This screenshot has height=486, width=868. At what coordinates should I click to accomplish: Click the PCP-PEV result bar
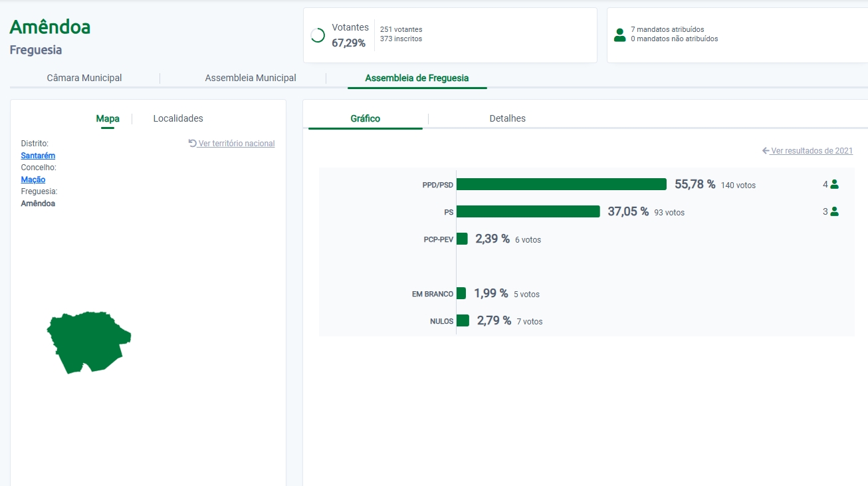tap(462, 239)
